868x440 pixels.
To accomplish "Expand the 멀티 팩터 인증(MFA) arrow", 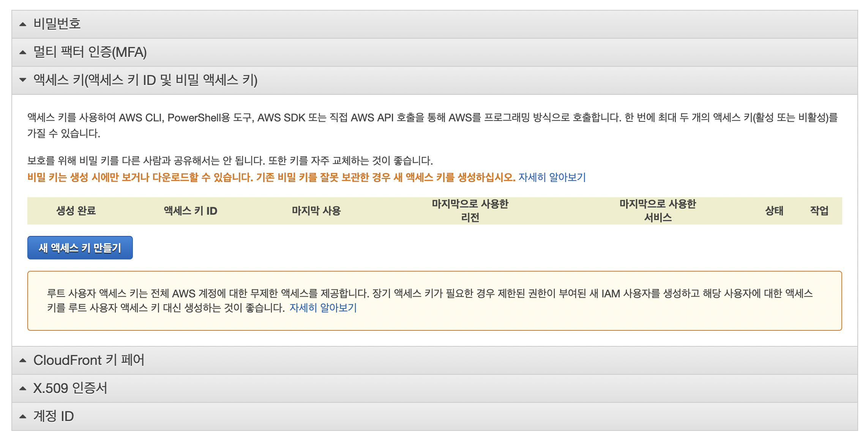I will tap(23, 52).
